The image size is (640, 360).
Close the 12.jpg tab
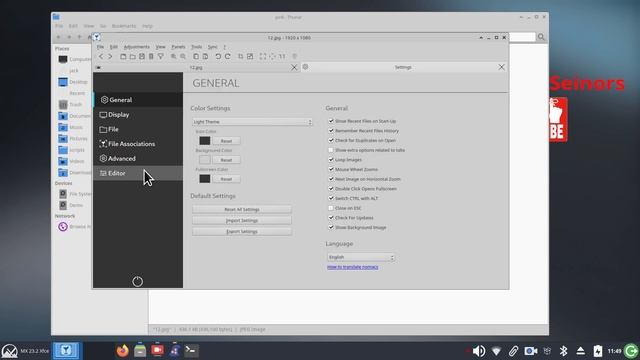point(294,67)
